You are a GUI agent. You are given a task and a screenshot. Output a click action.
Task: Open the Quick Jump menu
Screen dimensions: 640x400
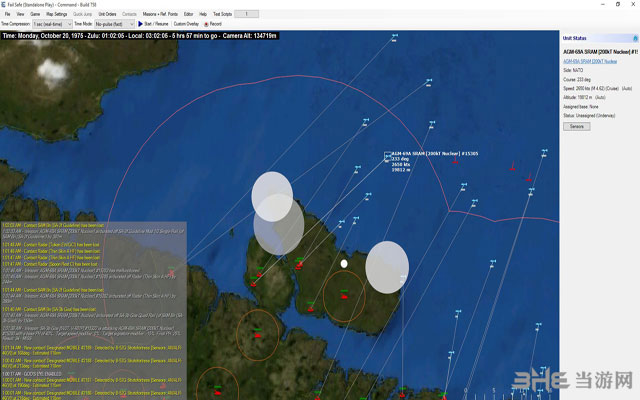(x=82, y=14)
